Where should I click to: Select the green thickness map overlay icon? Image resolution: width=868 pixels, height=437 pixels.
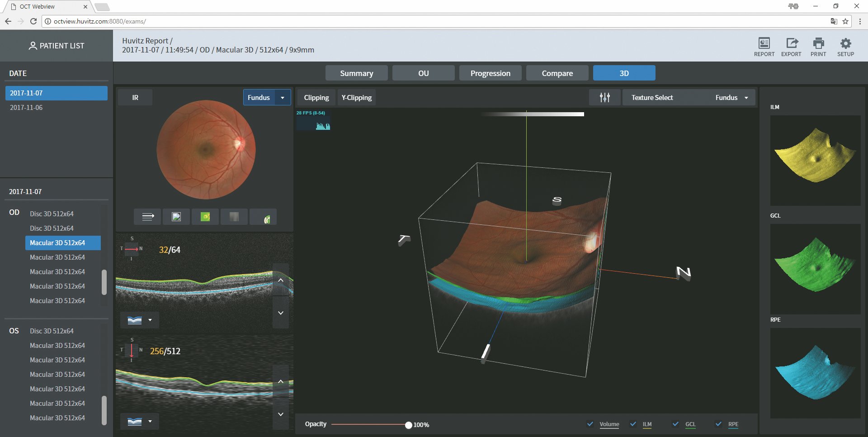(x=205, y=217)
